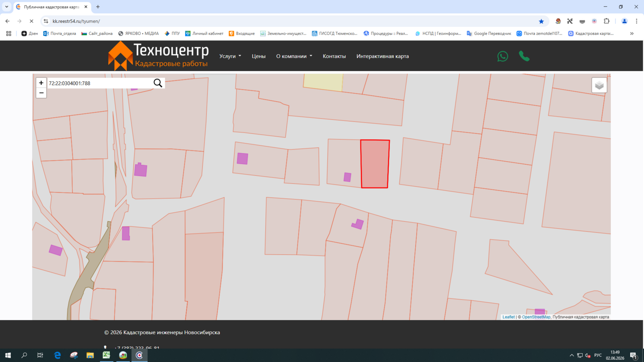Close the Публичная кадастровая карта tab
Viewport: 644px width, 362px height.
(86, 7)
